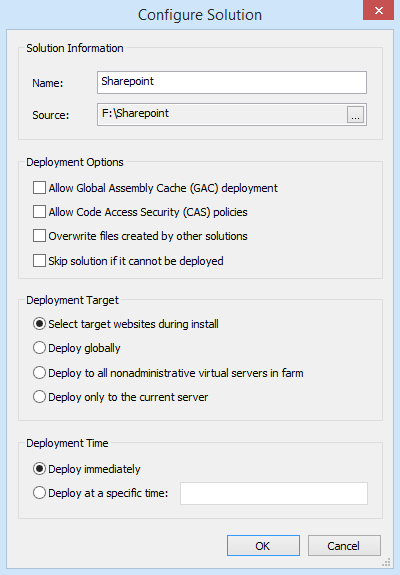Click the Solution Information group title
Viewport: 400px width, 575px height.
tap(75, 48)
